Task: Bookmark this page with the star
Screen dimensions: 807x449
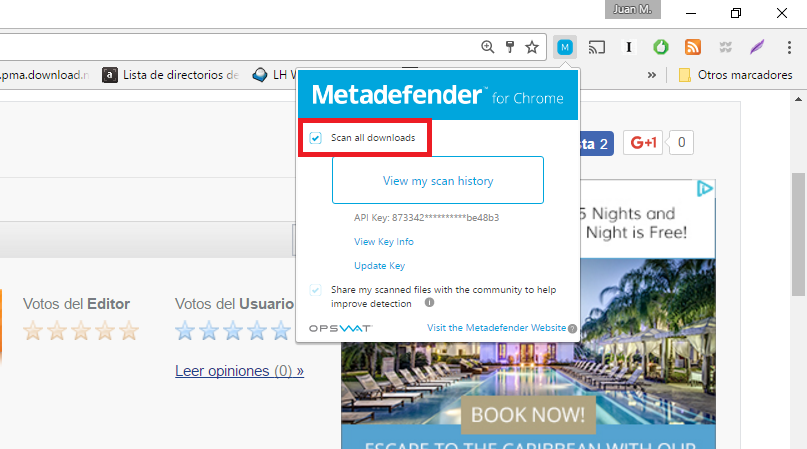Action: 532,47
